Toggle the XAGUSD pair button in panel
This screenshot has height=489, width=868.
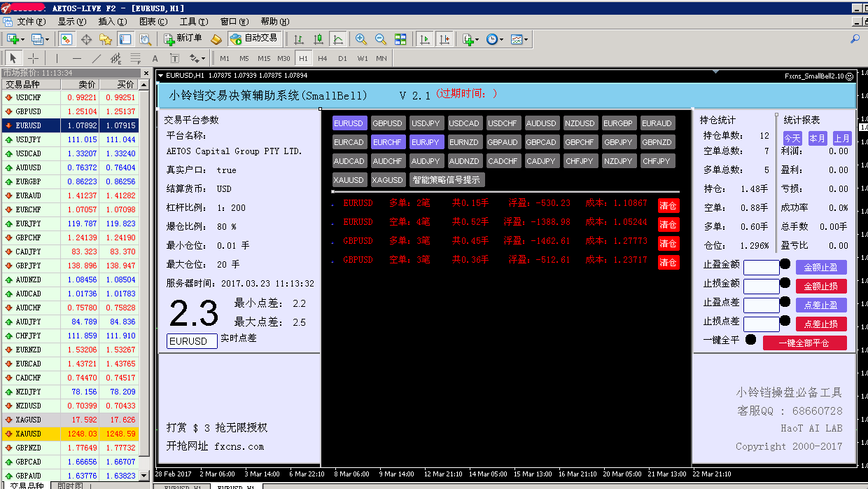click(387, 180)
